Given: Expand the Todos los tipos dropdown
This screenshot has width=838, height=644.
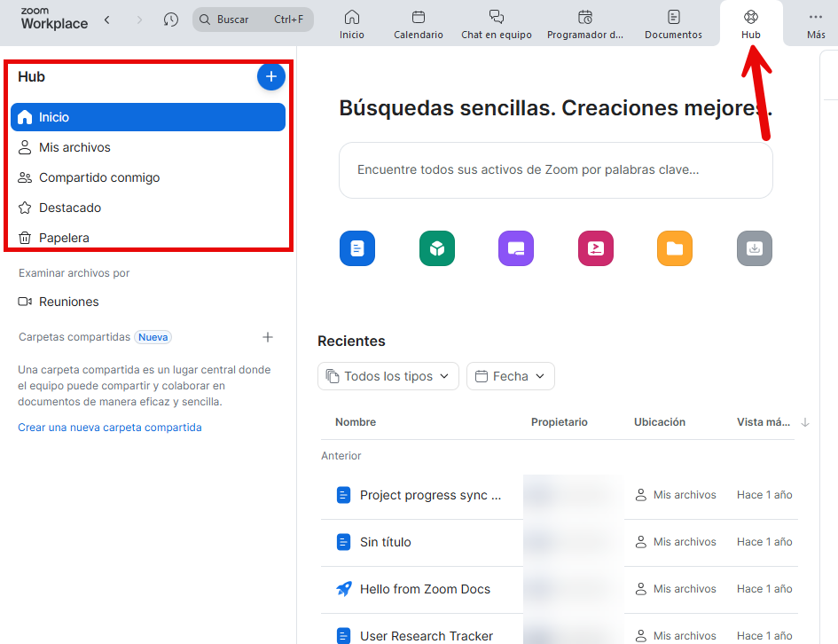Looking at the screenshot, I should click(x=388, y=376).
